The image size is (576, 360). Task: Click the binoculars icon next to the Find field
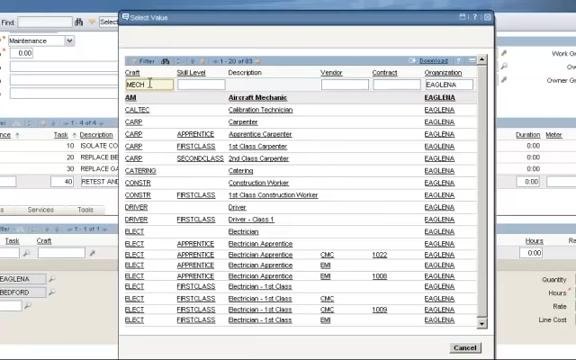[x=79, y=22]
